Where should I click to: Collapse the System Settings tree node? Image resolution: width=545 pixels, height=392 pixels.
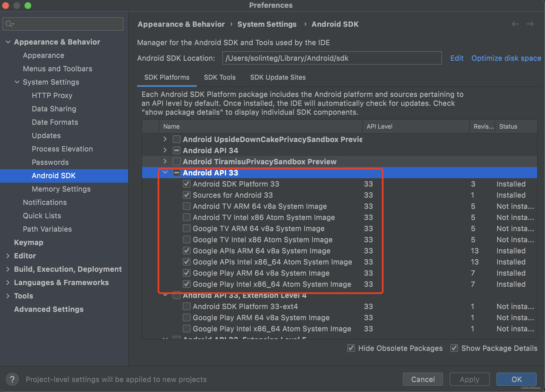click(17, 82)
